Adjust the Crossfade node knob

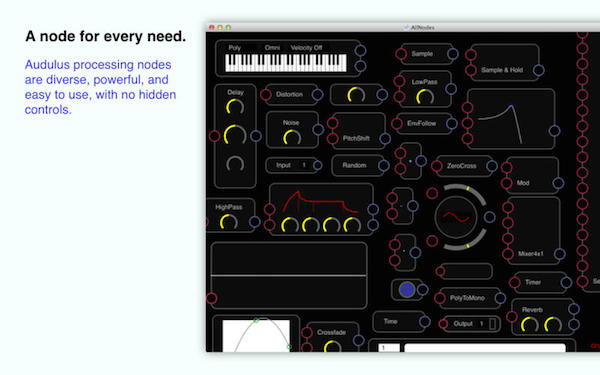pyautogui.click(x=332, y=347)
